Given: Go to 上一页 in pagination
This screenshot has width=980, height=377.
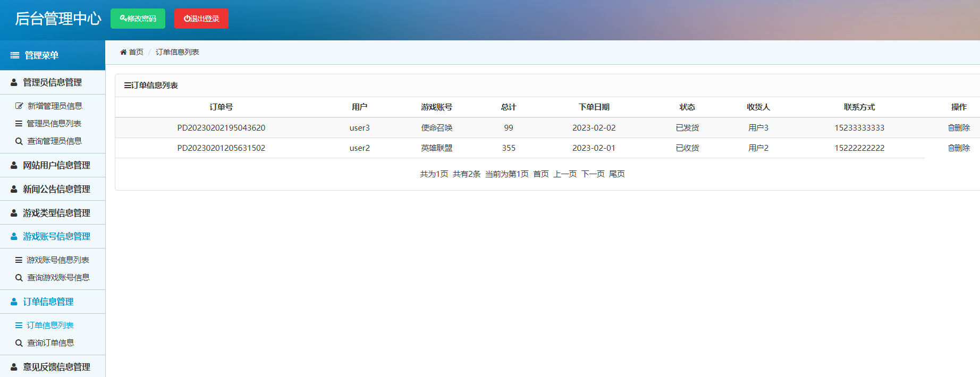Looking at the screenshot, I should pyautogui.click(x=565, y=174).
